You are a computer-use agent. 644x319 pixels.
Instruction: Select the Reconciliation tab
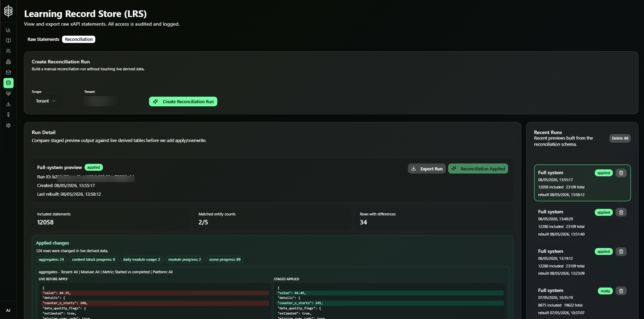[x=79, y=39]
